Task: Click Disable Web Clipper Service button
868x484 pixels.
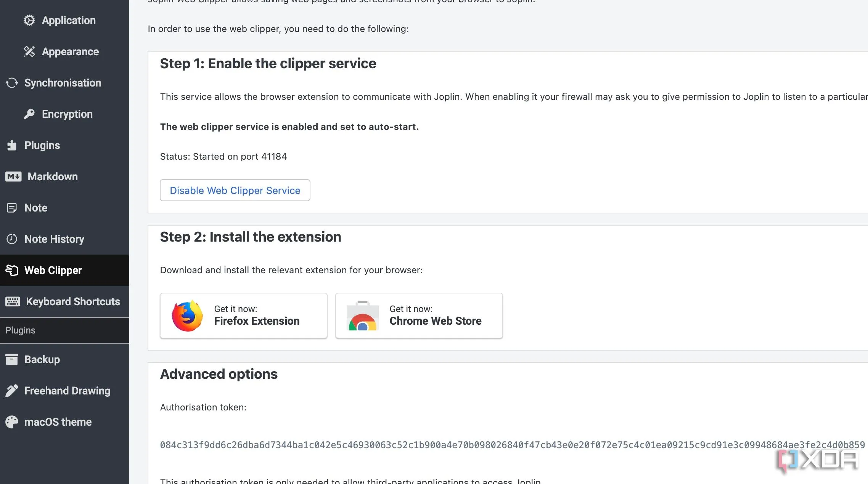Action: click(x=235, y=190)
